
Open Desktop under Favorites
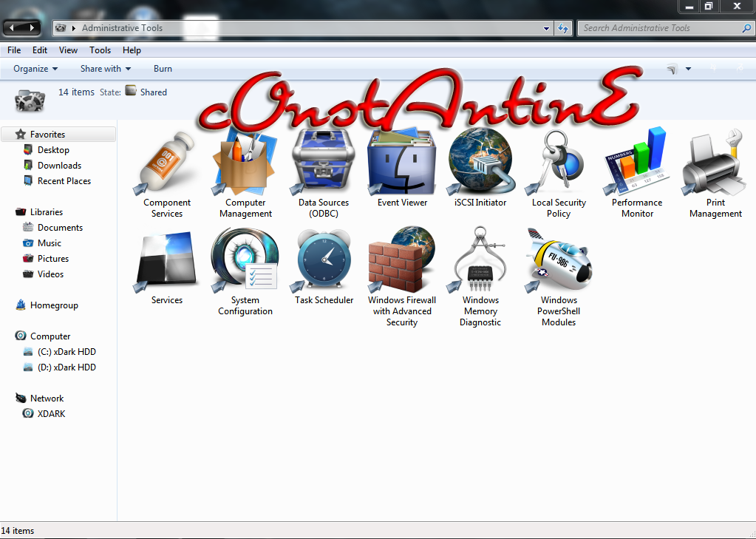53,150
